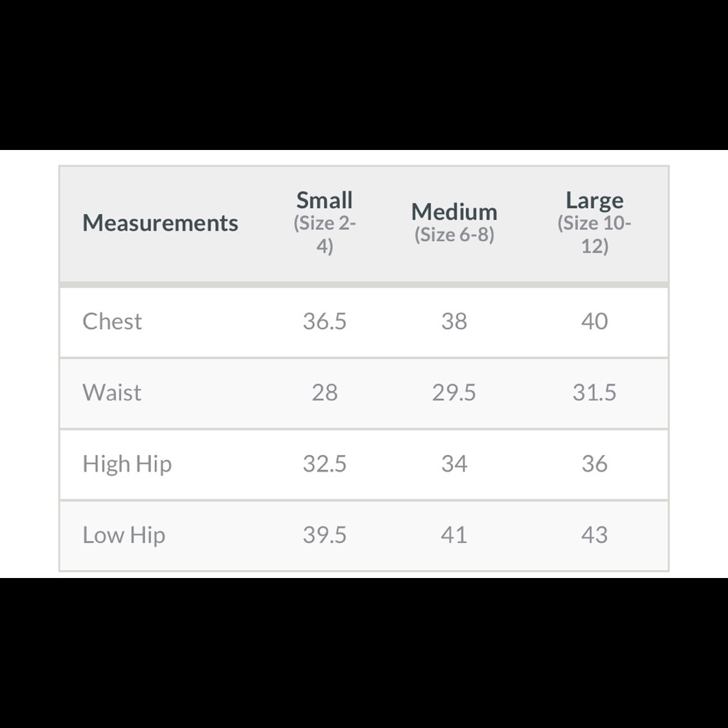Click the Large (Size 10-12) column header
The width and height of the screenshot is (728, 728).
point(594,222)
